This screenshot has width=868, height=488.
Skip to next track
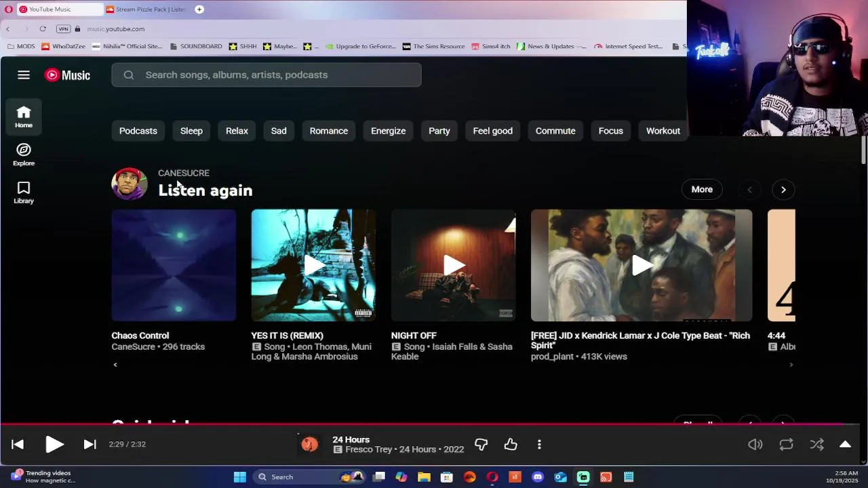(90, 445)
